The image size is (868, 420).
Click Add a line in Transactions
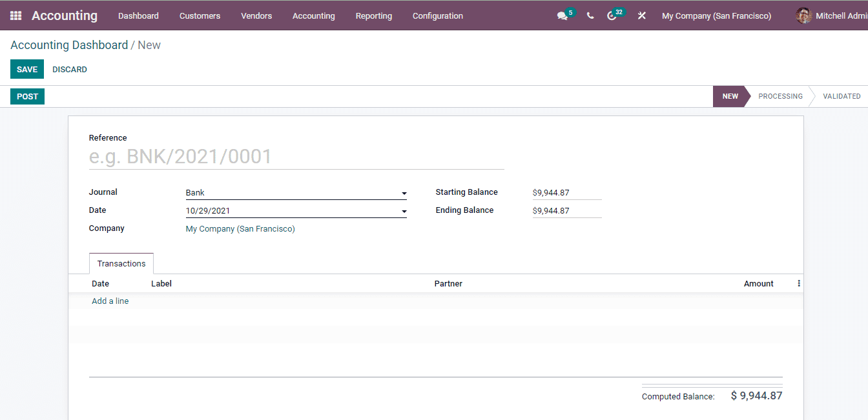(x=110, y=301)
